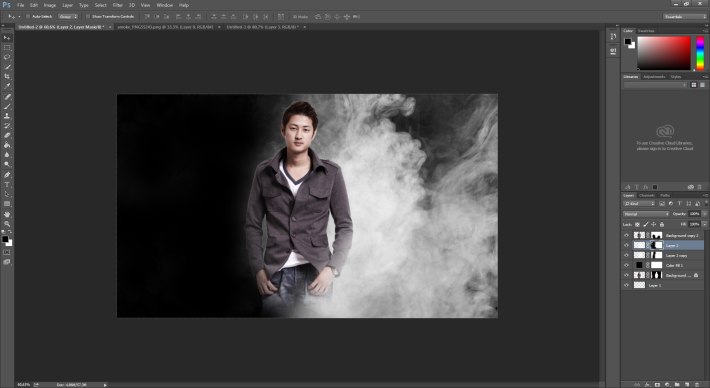Enable Show Transform Controls checkbox
710x388 pixels.
[x=88, y=16]
